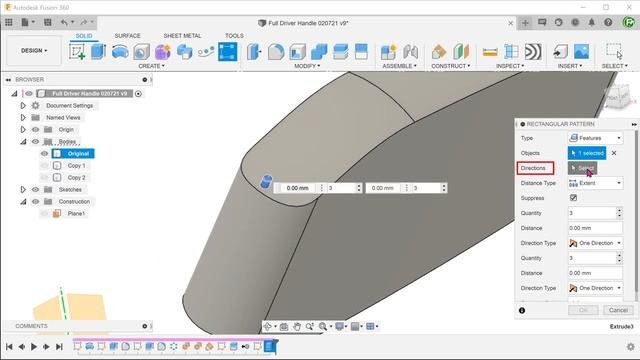Image resolution: width=640 pixels, height=360 pixels.
Task: Select the Offset Face tool
Action: click(x=340, y=52)
